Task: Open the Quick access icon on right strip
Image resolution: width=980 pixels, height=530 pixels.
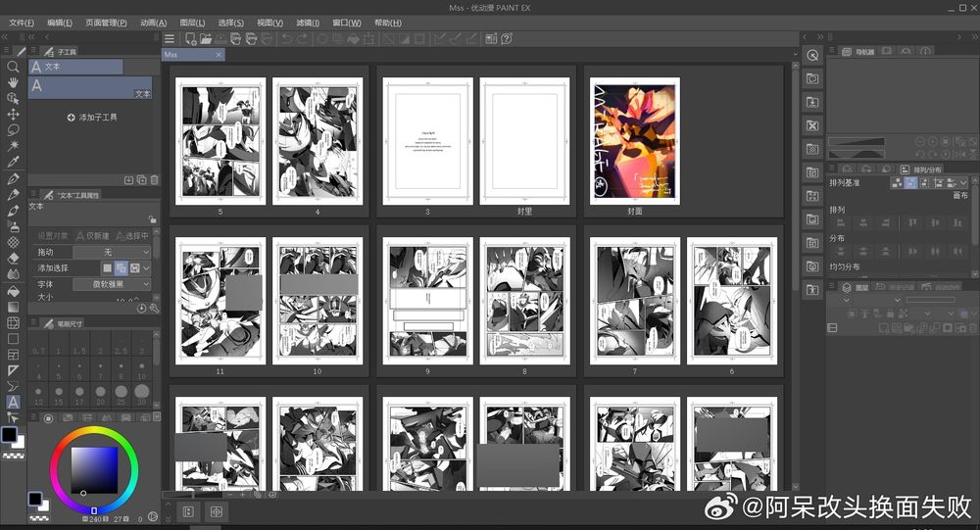Action: tap(812, 55)
